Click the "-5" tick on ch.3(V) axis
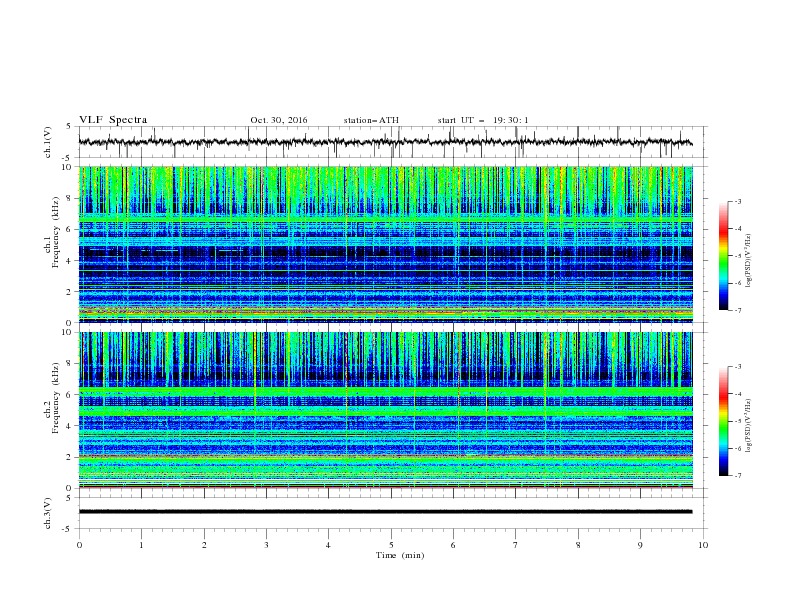 tap(68, 529)
